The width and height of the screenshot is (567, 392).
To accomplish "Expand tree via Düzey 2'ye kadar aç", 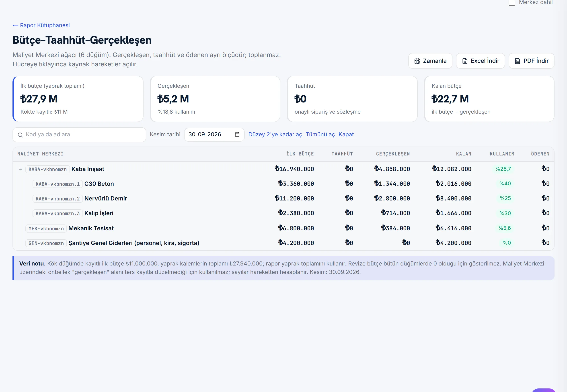I will 275,134.
